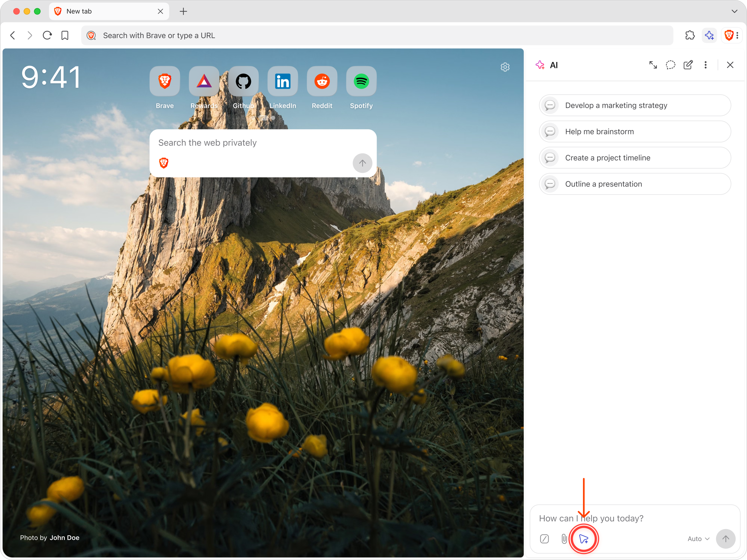Toggle the circled AI browsing cursor tool

[x=584, y=539]
